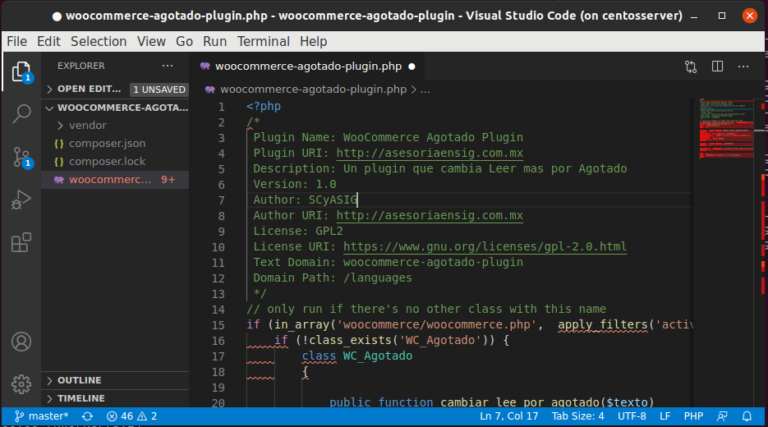Open the Extensions view
Screen dimensions: 768x427
(21, 242)
